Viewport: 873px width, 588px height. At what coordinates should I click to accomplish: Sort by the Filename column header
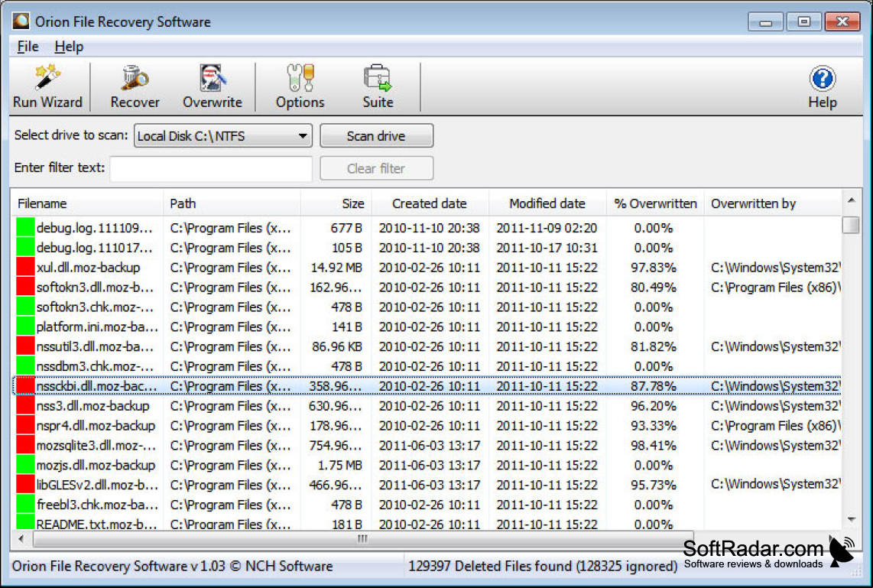click(88, 203)
